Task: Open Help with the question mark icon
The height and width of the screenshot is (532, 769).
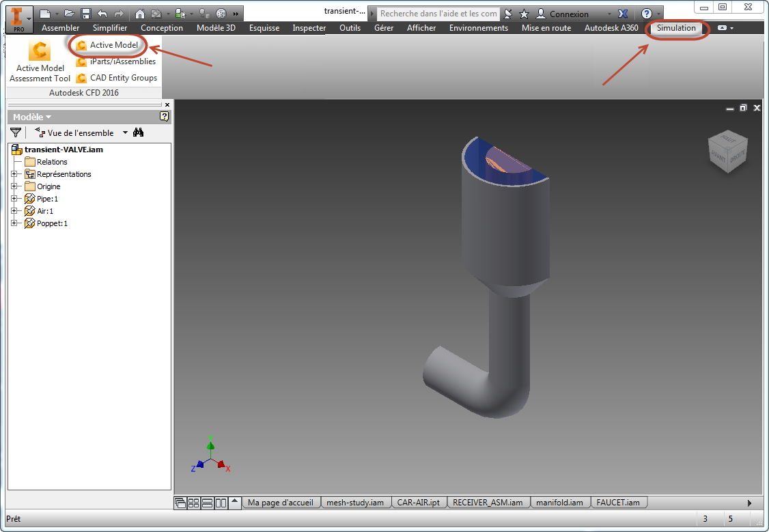Action: (x=647, y=14)
